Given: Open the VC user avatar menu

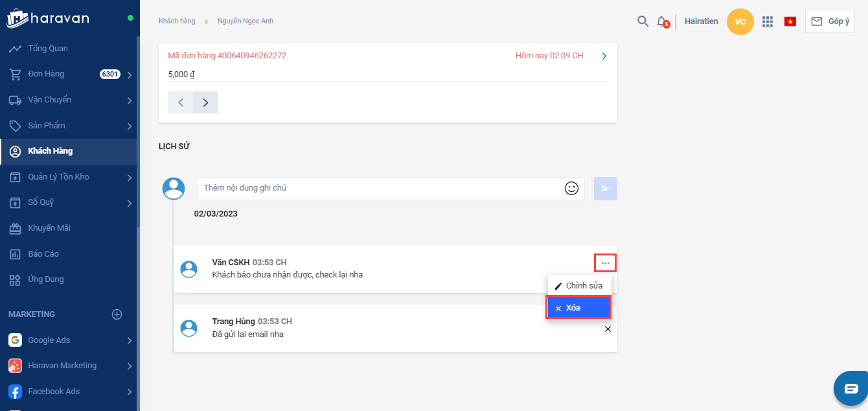Looking at the screenshot, I should [740, 21].
